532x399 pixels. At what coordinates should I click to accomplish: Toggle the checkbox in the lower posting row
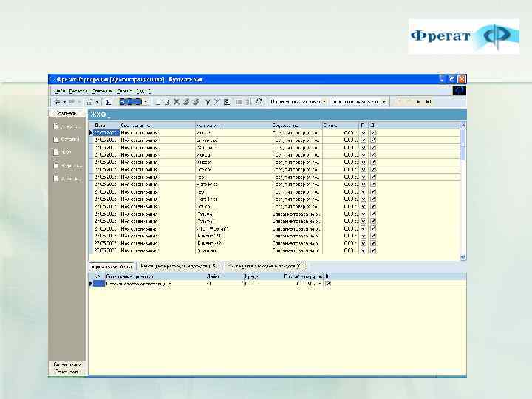coord(328,284)
